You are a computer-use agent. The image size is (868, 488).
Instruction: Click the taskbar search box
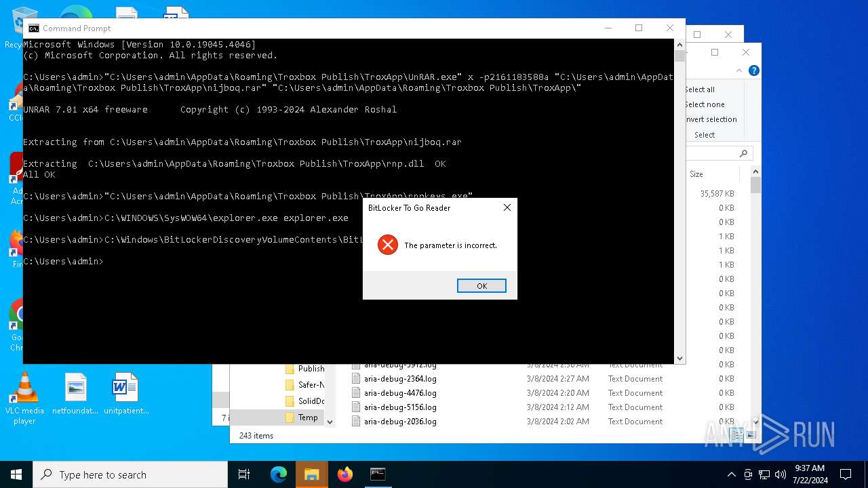pyautogui.click(x=130, y=474)
